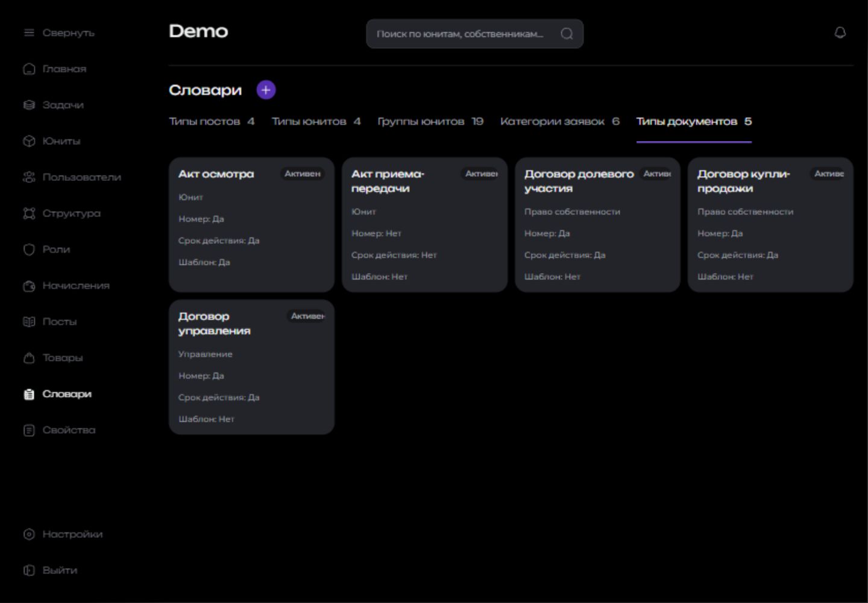Open the Роли shield icon

pyautogui.click(x=29, y=250)
